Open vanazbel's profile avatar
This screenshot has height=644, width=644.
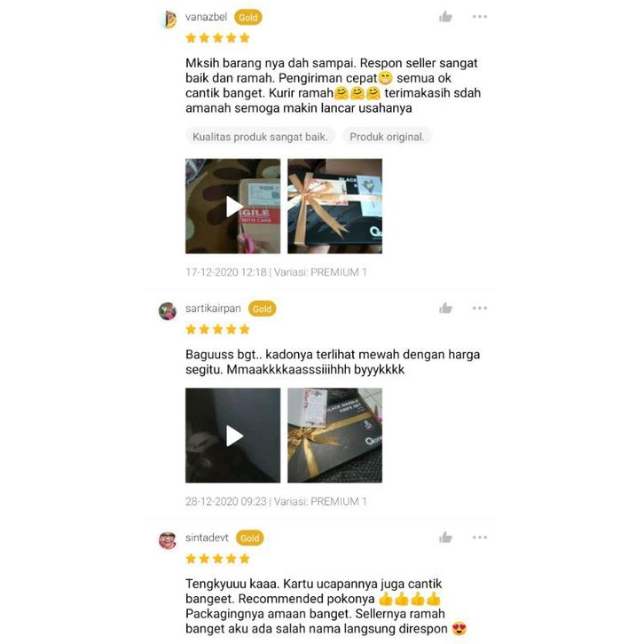pos(169,20)
